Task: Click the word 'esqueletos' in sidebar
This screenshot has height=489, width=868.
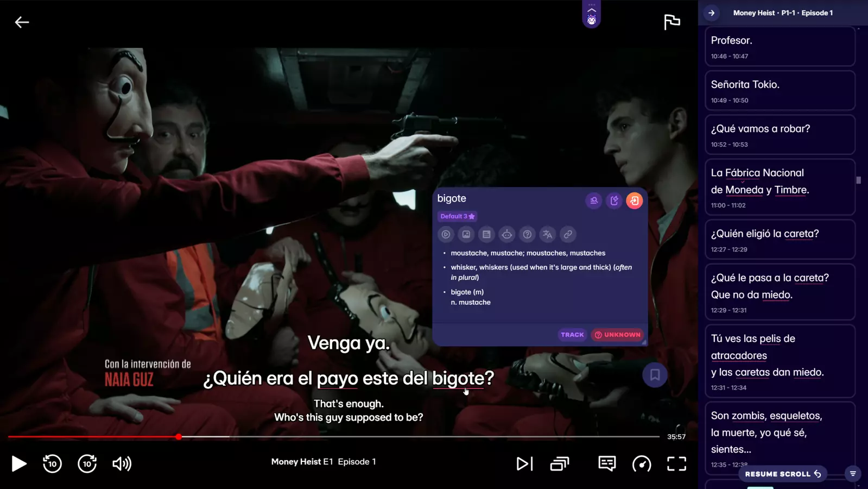Action: click(795, 416)
